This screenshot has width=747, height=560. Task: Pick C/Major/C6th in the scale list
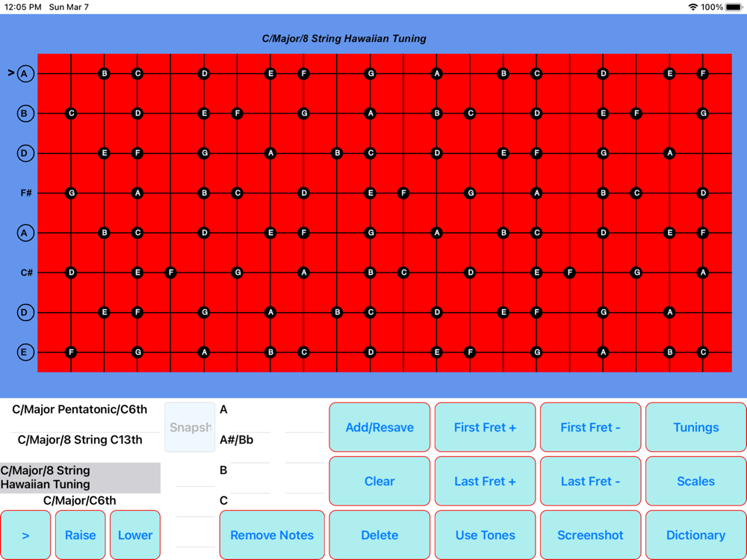coord(80,500)
